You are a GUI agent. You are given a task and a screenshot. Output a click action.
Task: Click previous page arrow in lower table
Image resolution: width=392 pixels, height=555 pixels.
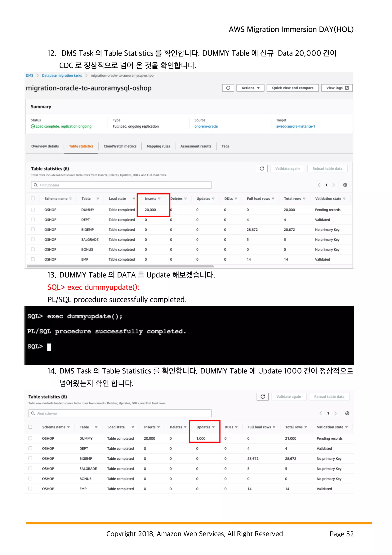pos(320,413)
